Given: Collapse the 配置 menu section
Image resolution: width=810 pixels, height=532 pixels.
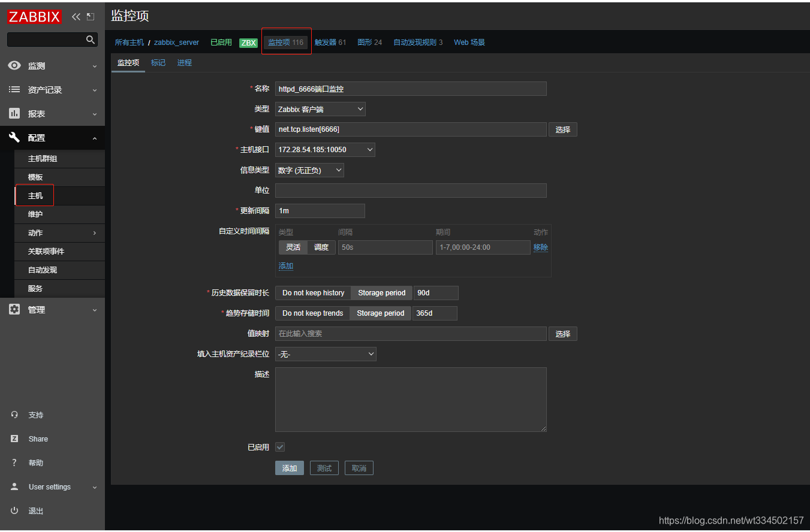Looking at the screenshot, I should coord(95,138).
